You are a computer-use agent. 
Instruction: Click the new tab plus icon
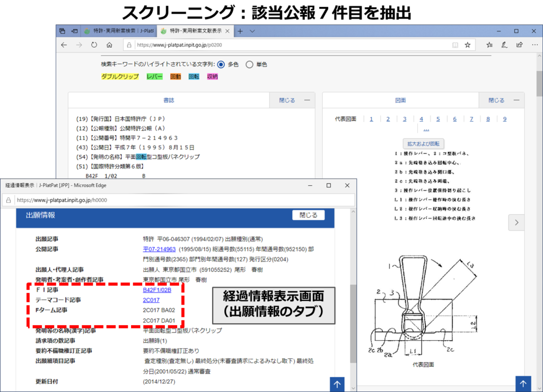coord(240,31)
